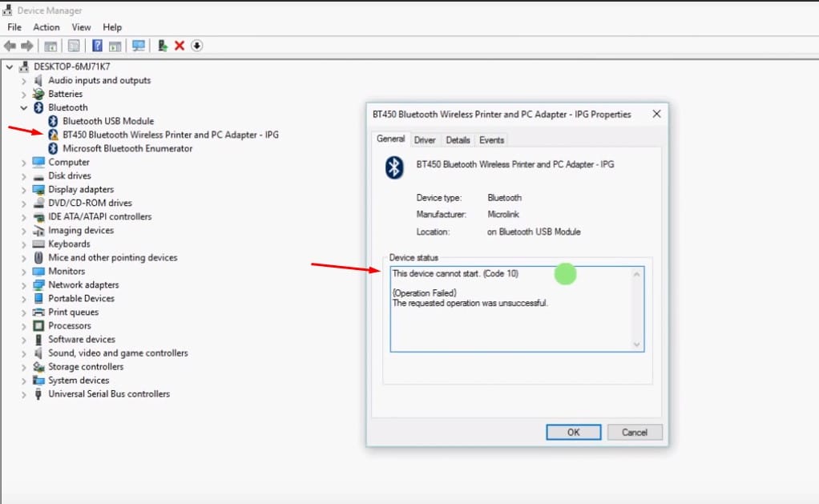
Task: Click the Imaging devices category icon
Action: coord(38,230)
